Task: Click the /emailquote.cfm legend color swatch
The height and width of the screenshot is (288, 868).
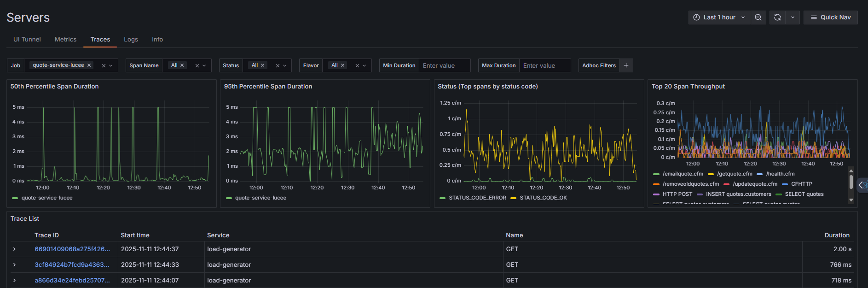Action: [656, 174]
